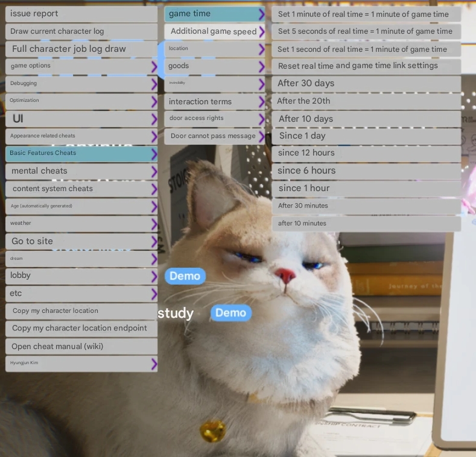Click the arrow icon beside game options
This screenshot has height=457, width=476.
click(154, 66)
